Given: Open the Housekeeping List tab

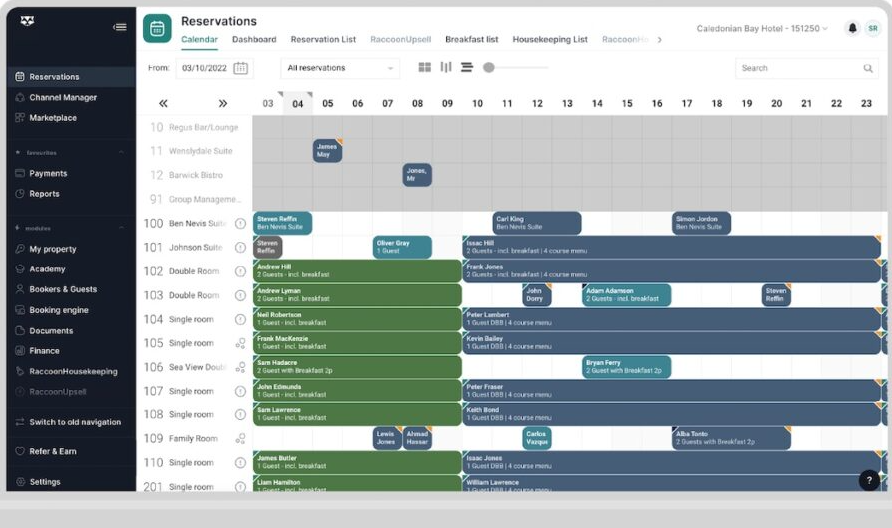Looking at the screenshot, I should tap(550, 39).
